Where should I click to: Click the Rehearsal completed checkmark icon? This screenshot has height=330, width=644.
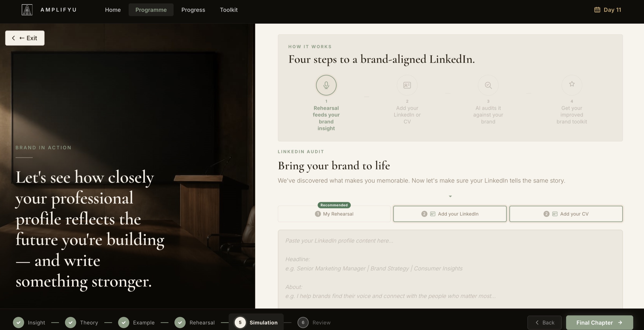point(180,322)
